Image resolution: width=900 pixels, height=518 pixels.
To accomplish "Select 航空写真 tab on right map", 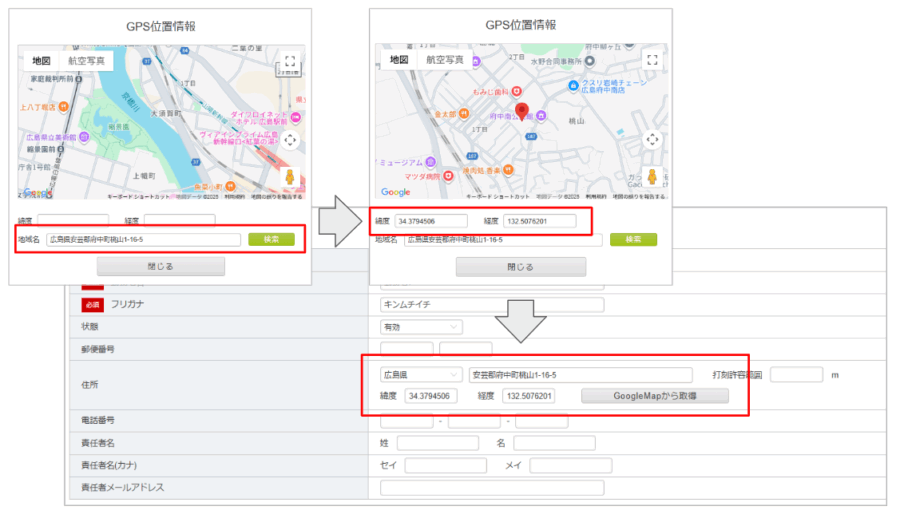I will [x=444, y=59].
